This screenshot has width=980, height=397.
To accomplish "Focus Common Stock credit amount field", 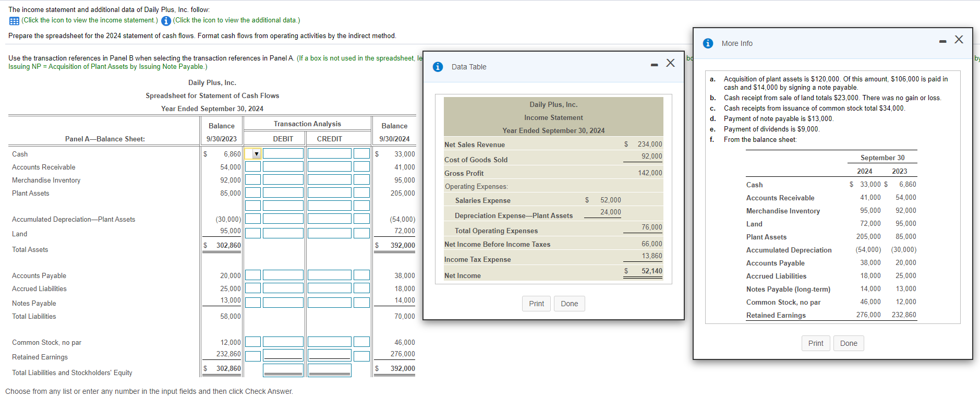I will (x=329, y=342).
